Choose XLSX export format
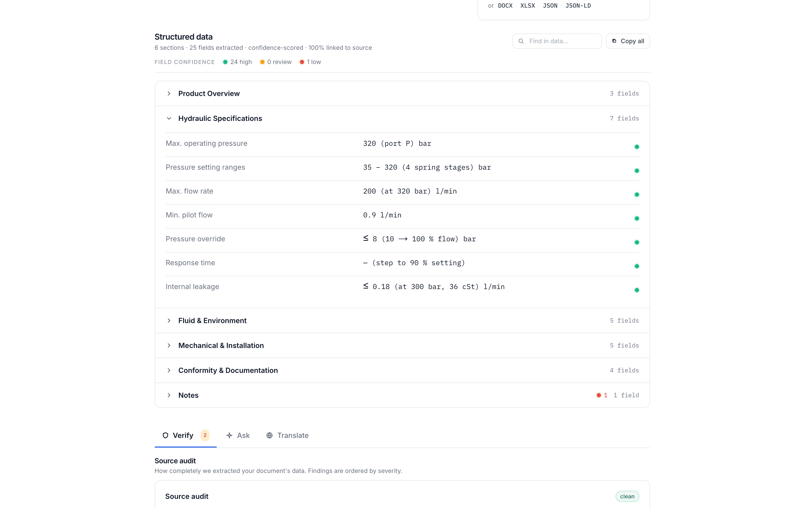 [528, 6]
